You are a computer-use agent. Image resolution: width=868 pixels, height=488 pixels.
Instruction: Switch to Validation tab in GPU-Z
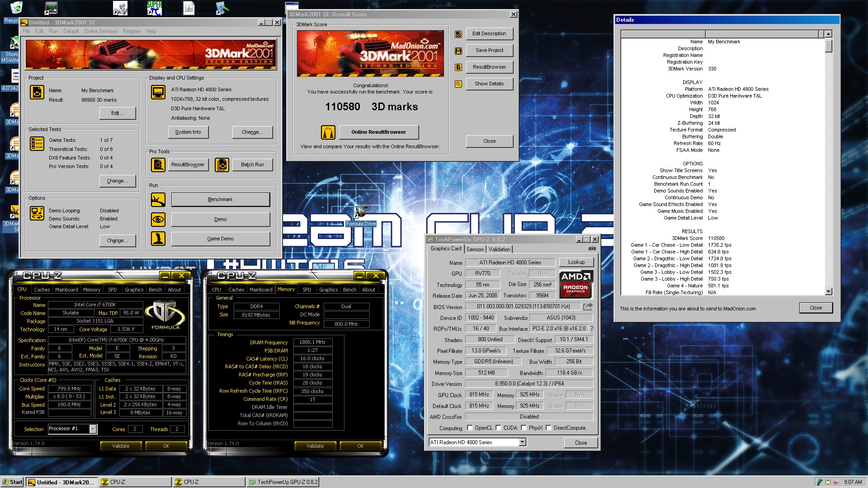tap(500, 249)
